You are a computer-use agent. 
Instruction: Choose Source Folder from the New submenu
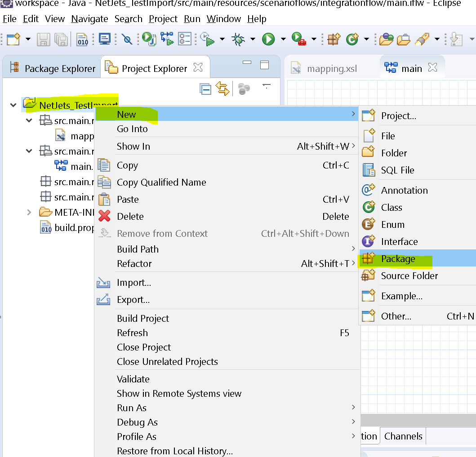coord(418,275)
